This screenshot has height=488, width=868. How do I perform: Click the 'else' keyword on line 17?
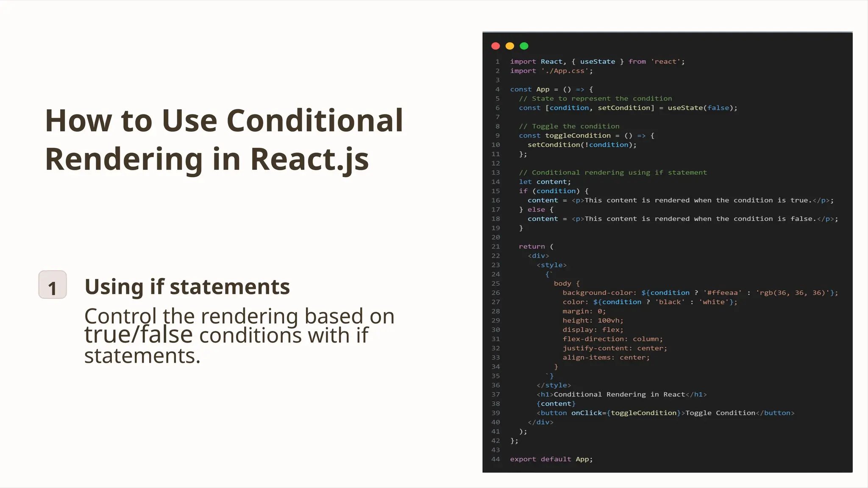coord(536,210)
